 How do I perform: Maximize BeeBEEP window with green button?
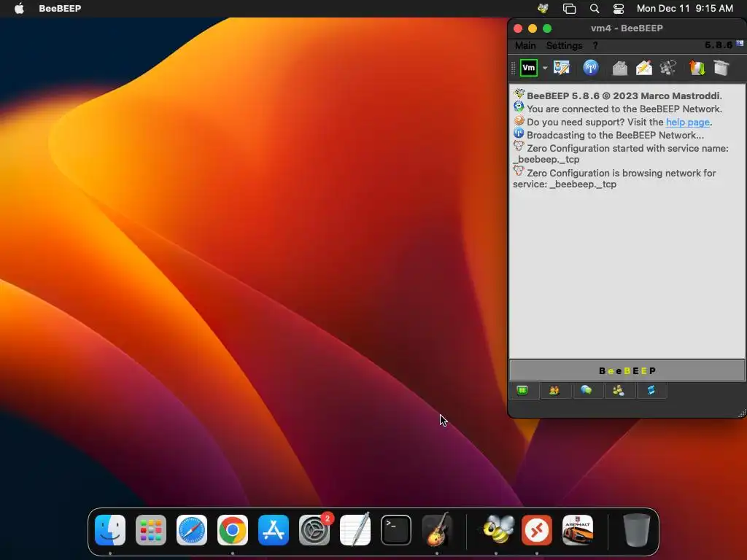click(x=547, y=28)
